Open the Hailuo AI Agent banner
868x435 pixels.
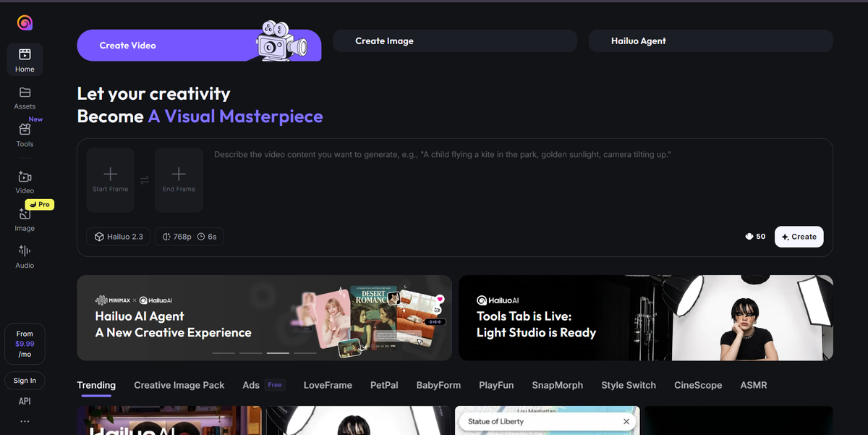tap(265, 318)
